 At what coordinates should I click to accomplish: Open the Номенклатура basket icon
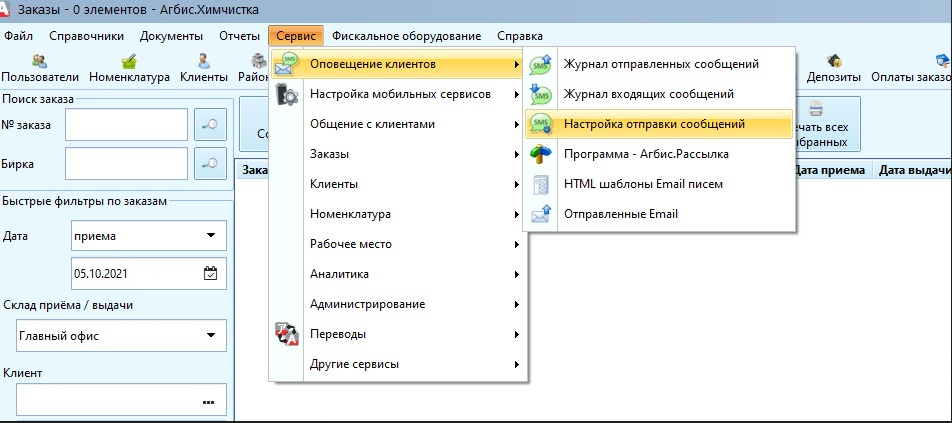click(x=129, y=61)
